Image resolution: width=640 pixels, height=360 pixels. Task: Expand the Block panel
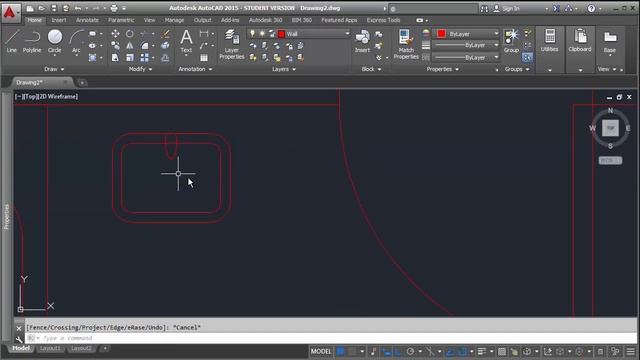point(371,69)
